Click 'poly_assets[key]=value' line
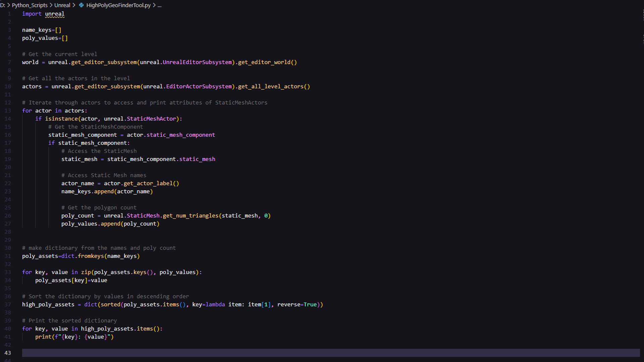644x362 pixels. [71, 280]
